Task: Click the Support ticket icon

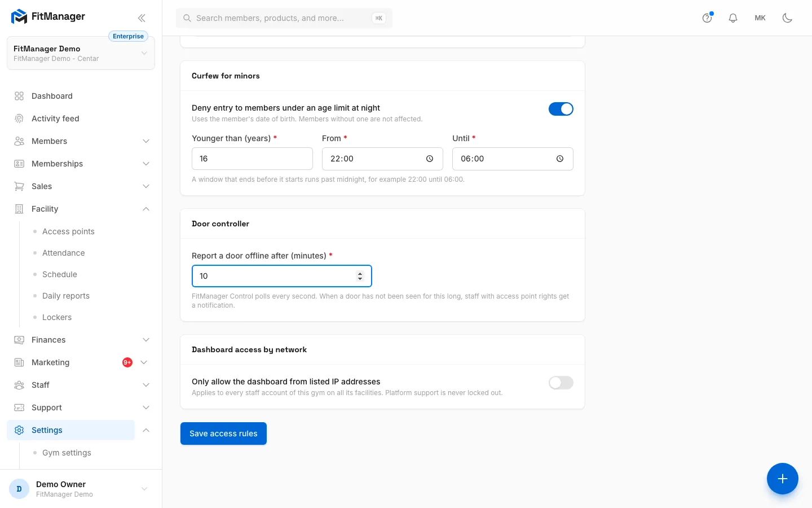Action: tap(19, 408)
